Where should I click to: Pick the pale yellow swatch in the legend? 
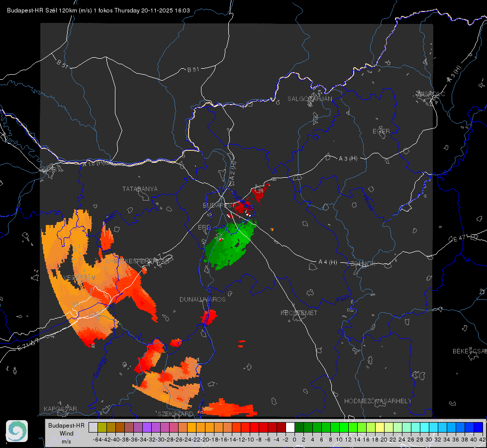(380, 428)
